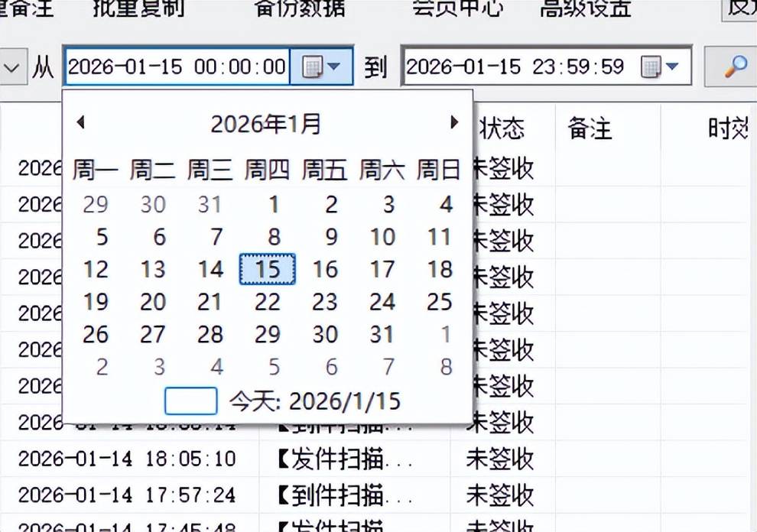This screenshot has height=532, width=757.
Task: Open the 高级设置 menu
Action: click(586, 8)
